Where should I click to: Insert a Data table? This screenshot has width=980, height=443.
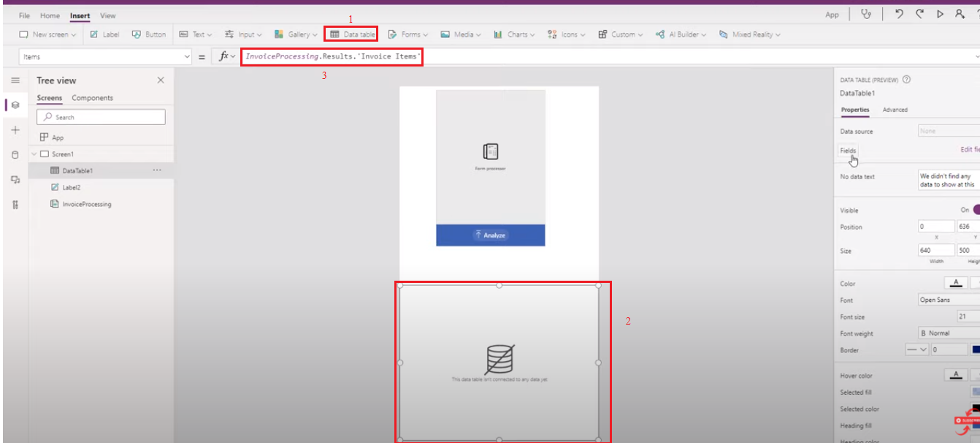click(x=352, y=34)
